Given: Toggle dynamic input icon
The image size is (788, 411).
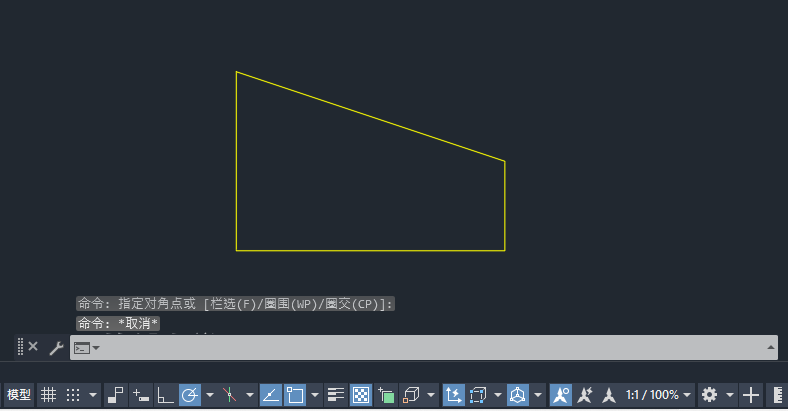Looking at the screenshot, I should 141,395.
